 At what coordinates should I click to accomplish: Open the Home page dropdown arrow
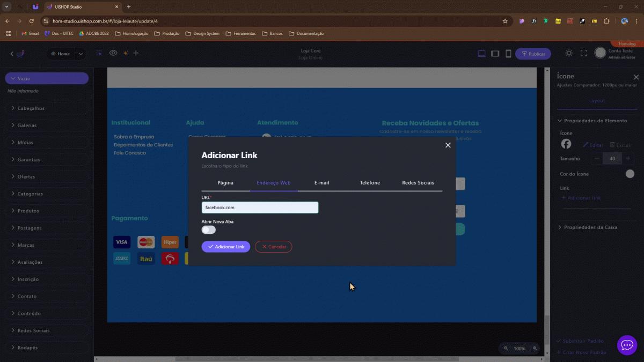coord(80,54)
